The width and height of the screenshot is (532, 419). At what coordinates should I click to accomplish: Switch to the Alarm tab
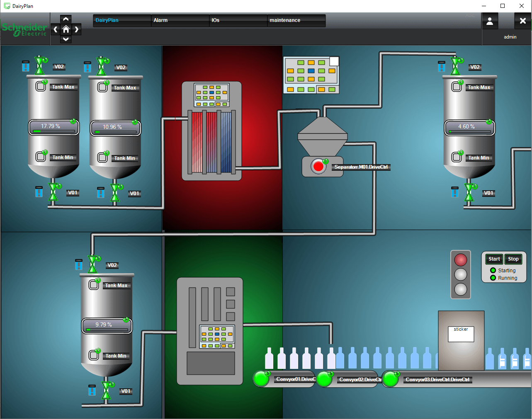180,20
